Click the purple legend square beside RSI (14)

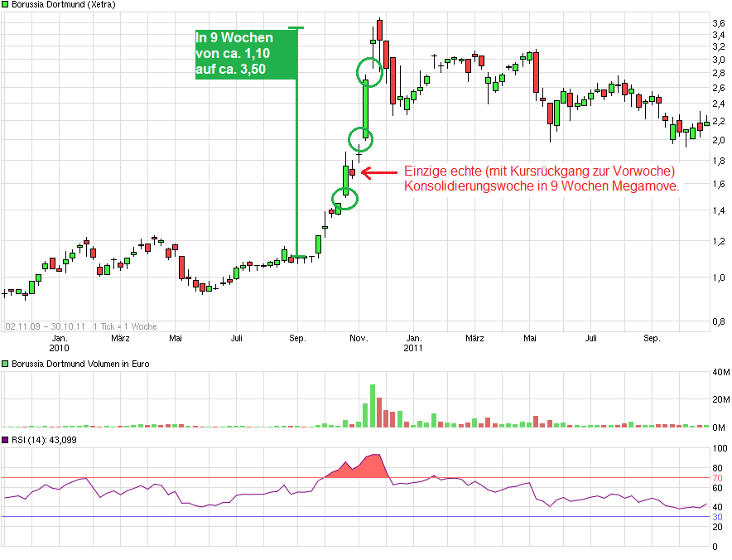(x=5, y=440)
